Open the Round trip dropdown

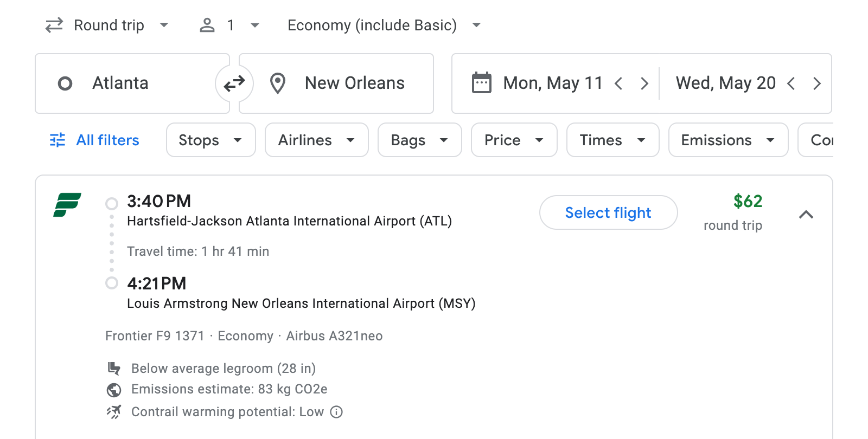pyautogui.click(x=107, y=25)
